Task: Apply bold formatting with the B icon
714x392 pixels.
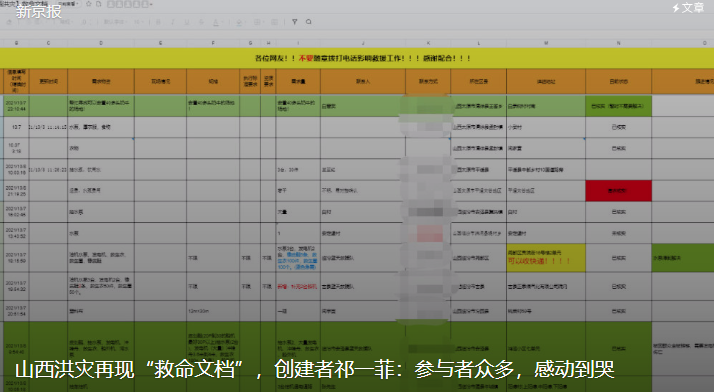Action: click(158, 22)
